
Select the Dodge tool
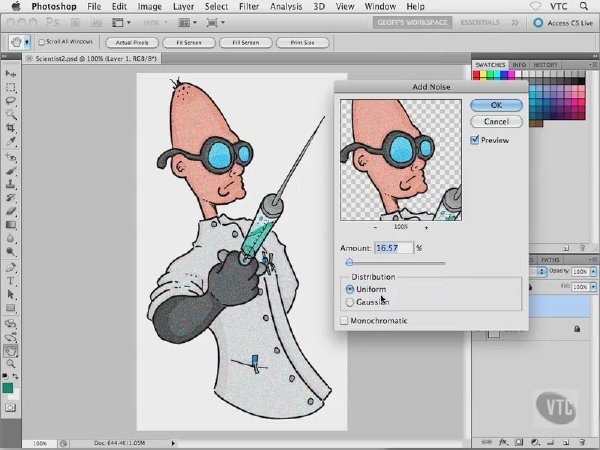10,252
